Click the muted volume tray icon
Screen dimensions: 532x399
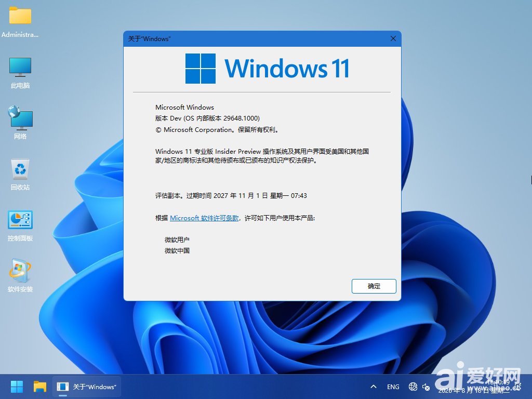coord(426,387)
